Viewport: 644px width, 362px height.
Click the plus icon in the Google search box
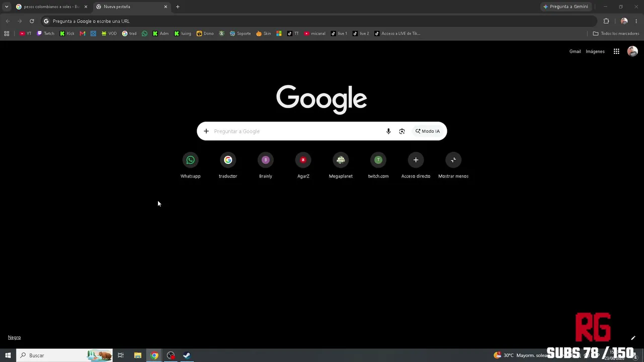206,131
